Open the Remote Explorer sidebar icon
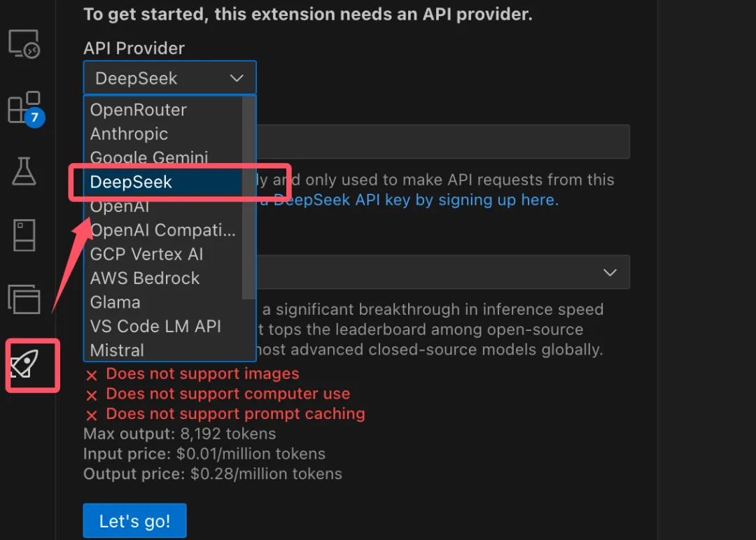The height and width of the screenshot is (540, 756). tap(24, 44)
